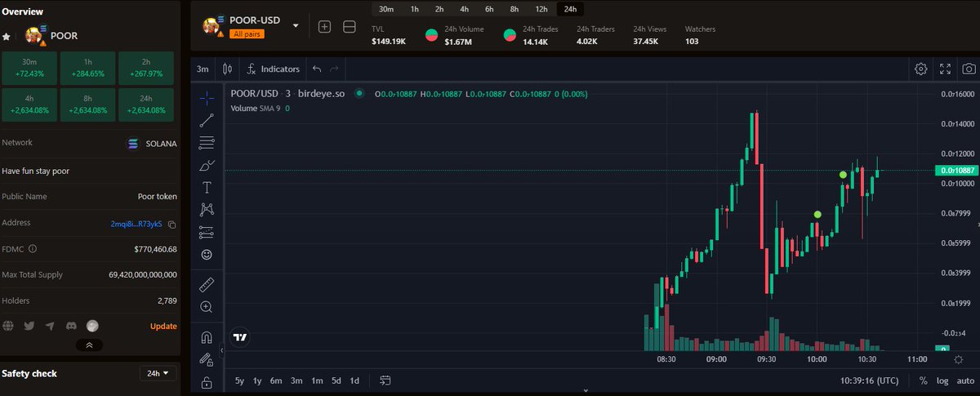Viewport: 980px width, 396px height.
Task: Set chart range to 1d
Action: tap(354, 380)
